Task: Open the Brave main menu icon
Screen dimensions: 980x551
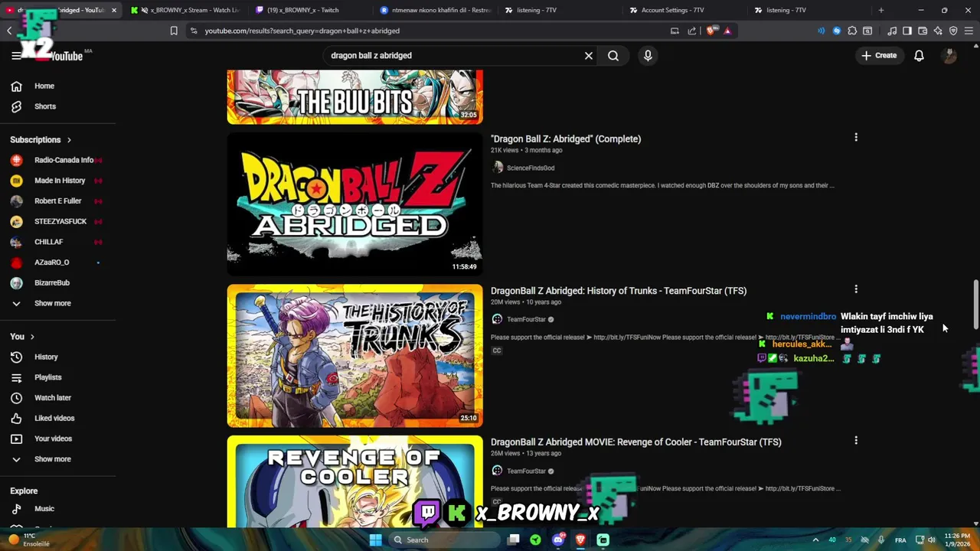Action: (969, 31)
